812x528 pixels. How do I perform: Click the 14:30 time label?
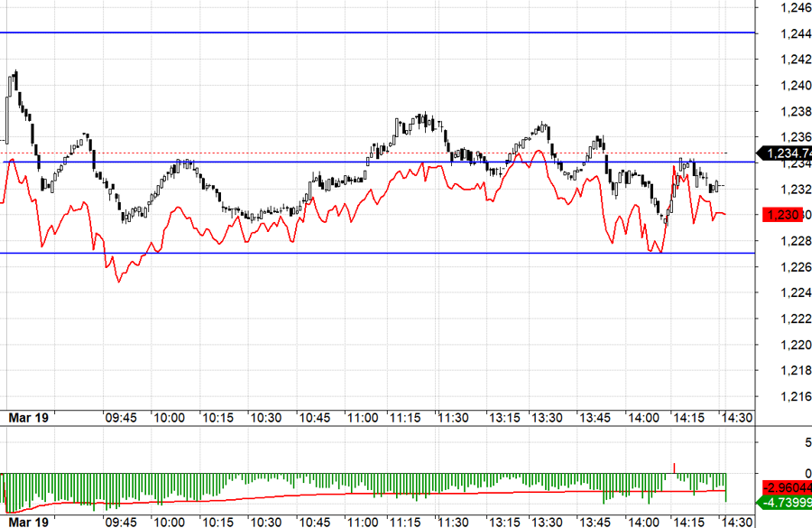pos(735,418)
